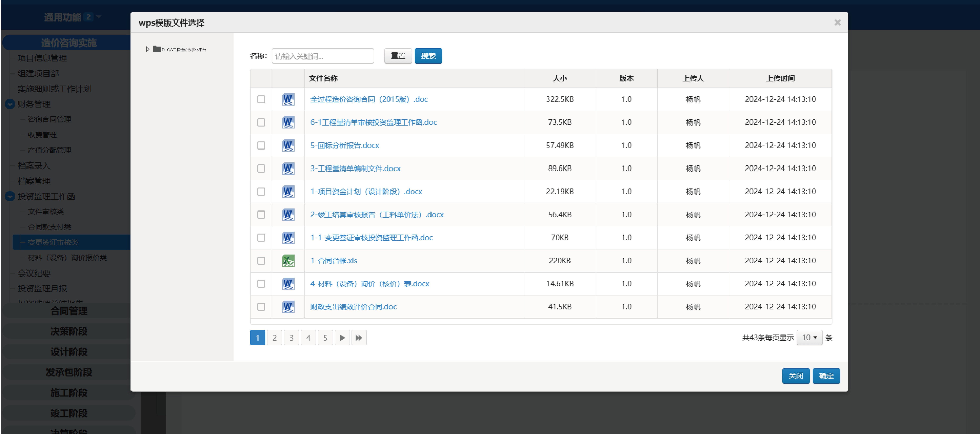The width and height of the screenshot is (980, 434).
Task: Click Word icon beside 5-回标分析报告.docx
Action: [x=288, y=146]
